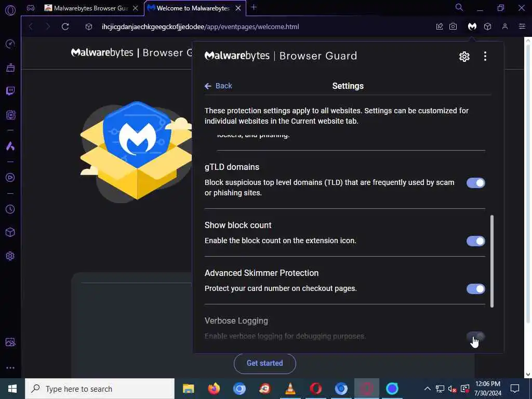Open sidebar three-dots more options
The image size is (532, 399).
tap(10, 368)
